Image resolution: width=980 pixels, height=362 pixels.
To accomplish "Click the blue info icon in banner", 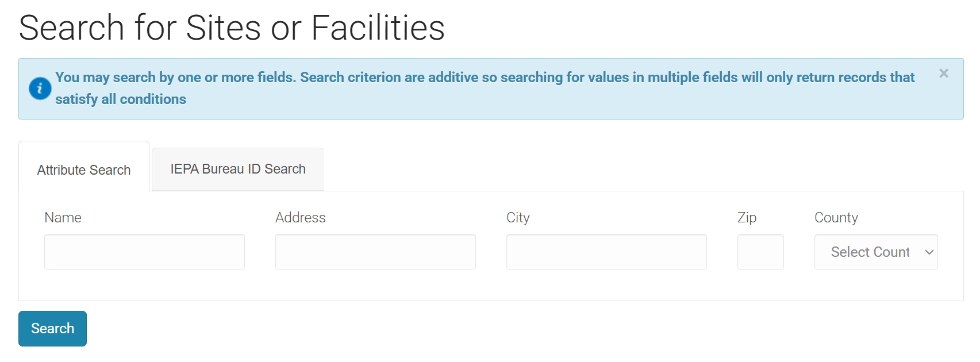I will click(40, 88).
